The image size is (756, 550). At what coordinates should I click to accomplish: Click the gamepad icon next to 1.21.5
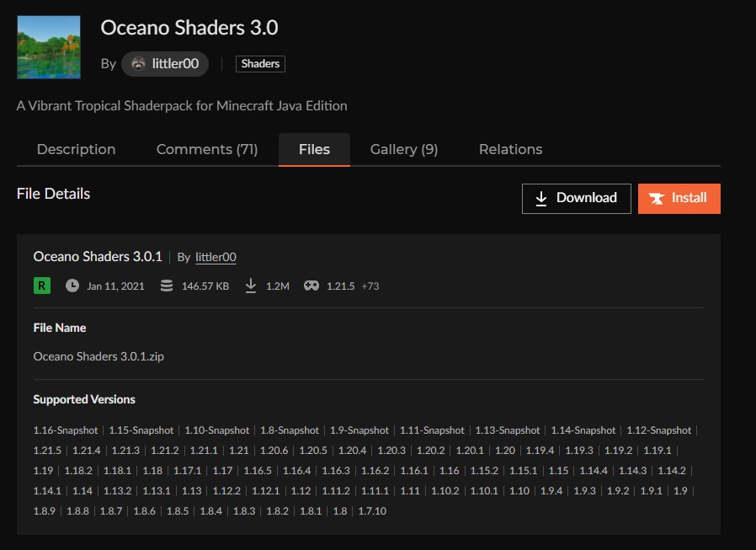pos(312,286)
